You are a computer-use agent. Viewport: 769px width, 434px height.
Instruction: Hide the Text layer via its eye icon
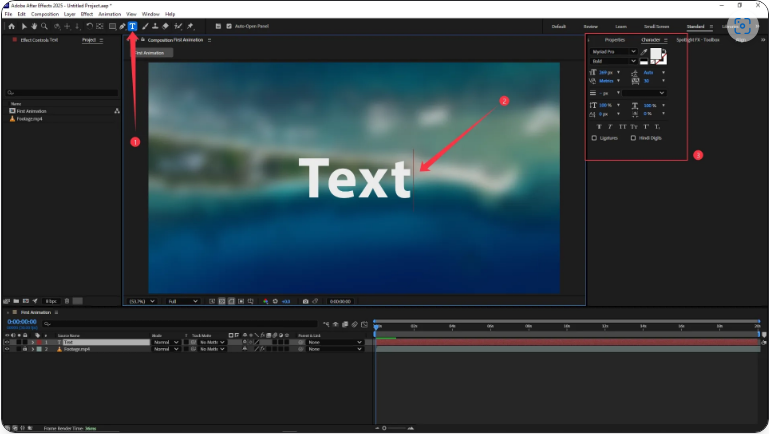[x=7, y=342]
